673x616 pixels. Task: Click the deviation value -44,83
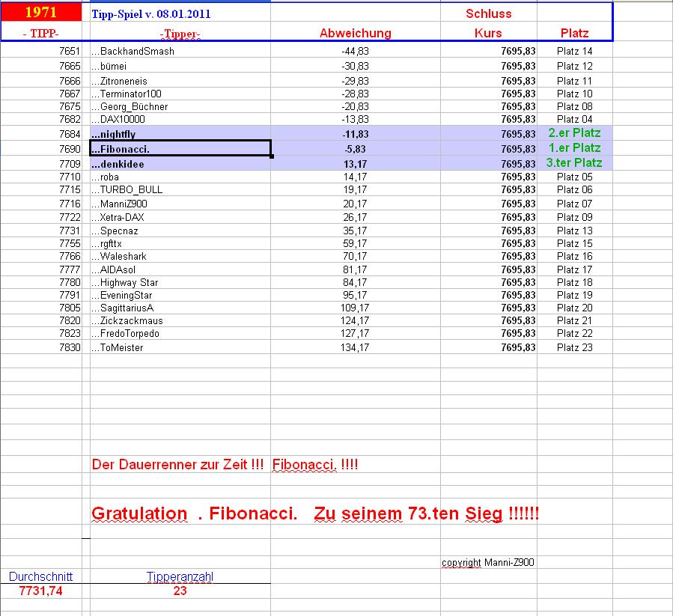pos(356,51)
